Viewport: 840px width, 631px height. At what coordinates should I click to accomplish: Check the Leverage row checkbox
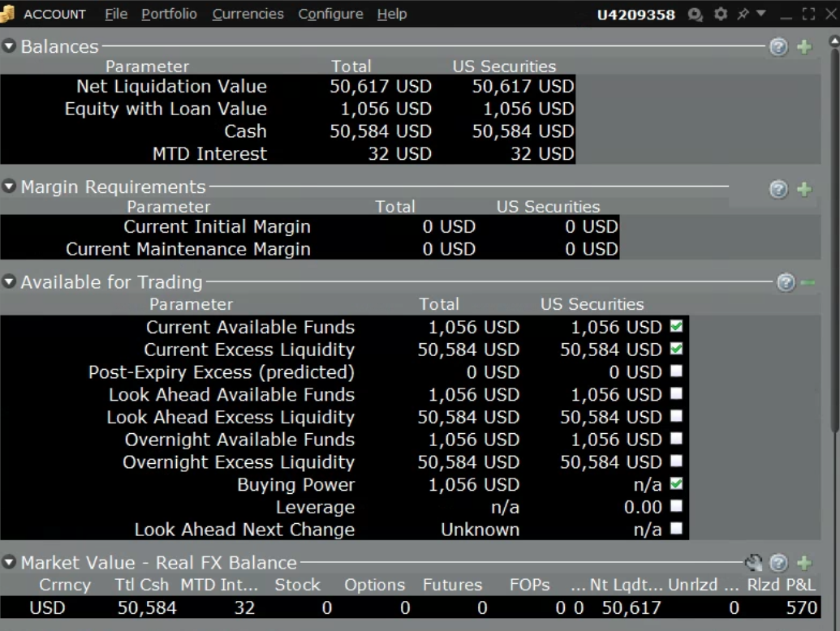pyautogui.click(x=676, y=506)
